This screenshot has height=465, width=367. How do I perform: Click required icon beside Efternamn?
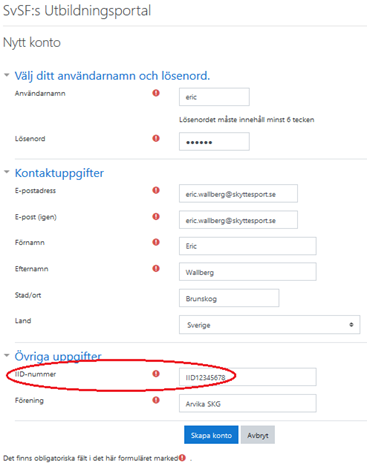pos(156,268)
